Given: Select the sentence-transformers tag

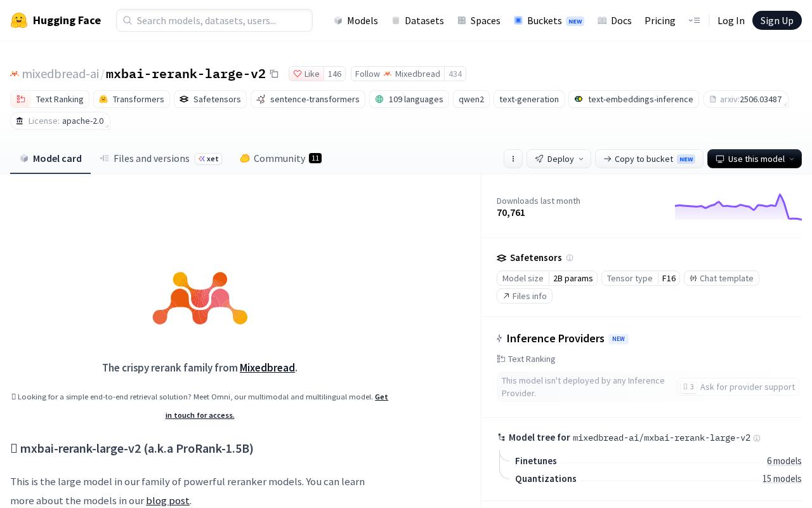Looking at the screenshot, I should click(308, 99).
